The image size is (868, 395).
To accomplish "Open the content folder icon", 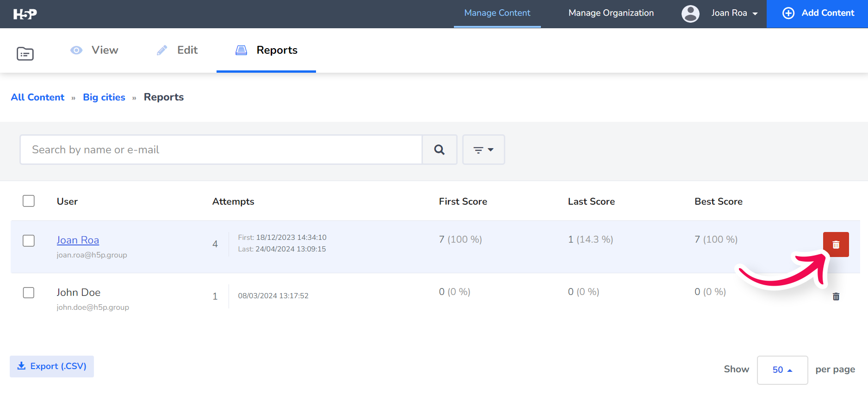I will pos(25,54).
